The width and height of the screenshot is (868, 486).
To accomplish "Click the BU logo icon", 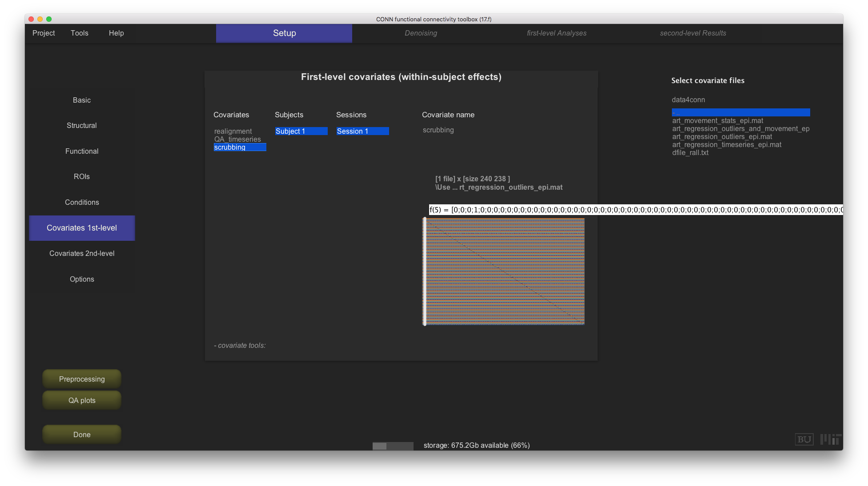I will pyautogui.click(x=804, y=439).
